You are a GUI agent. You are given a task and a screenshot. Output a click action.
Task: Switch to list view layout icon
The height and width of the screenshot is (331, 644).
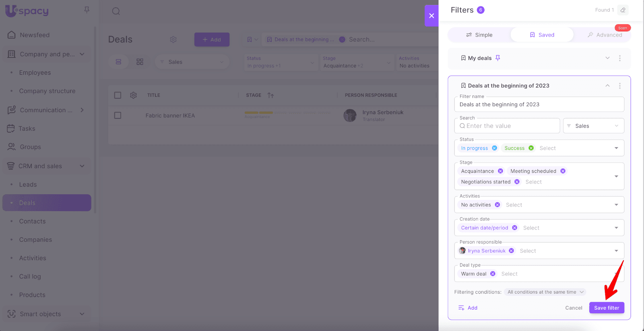pos(118,62)
